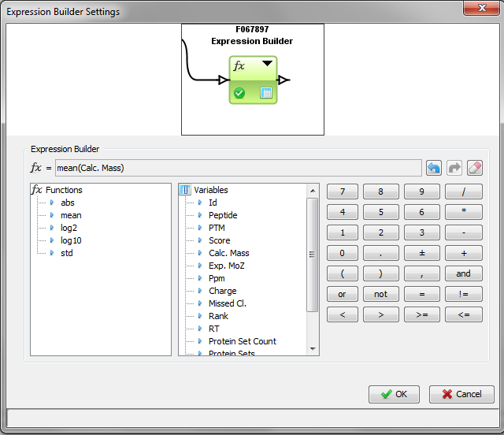The image size is (504, 435).
Task: Expand the mean function arrow
Action: pyautogui.click(x=52, y=215)
